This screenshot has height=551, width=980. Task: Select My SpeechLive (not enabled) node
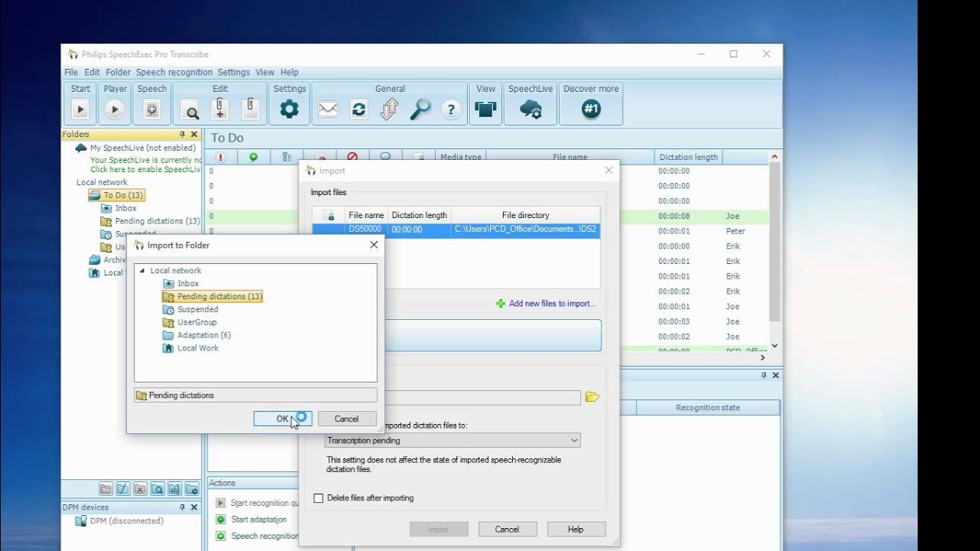click(x=136, y=148)
